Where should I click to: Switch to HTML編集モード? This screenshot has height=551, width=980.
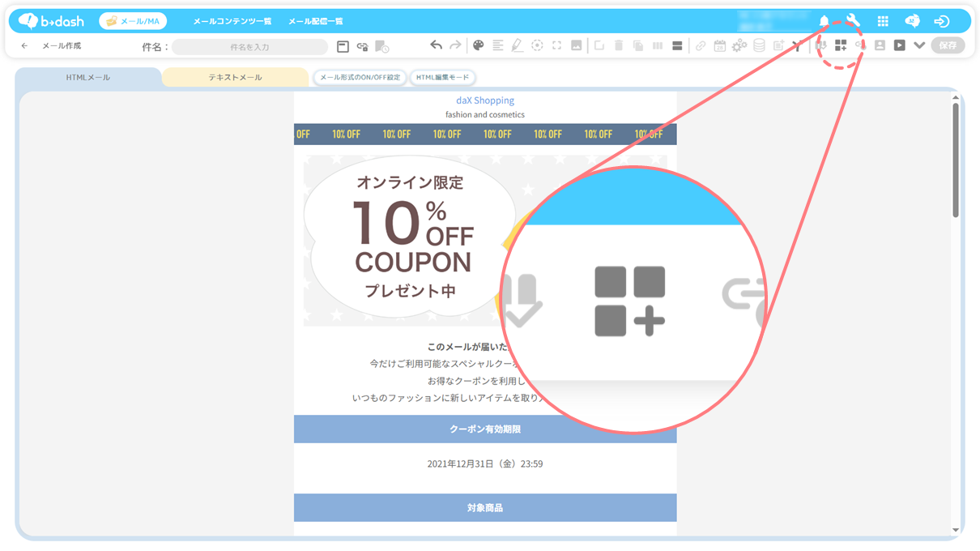(x=442, y=78)
